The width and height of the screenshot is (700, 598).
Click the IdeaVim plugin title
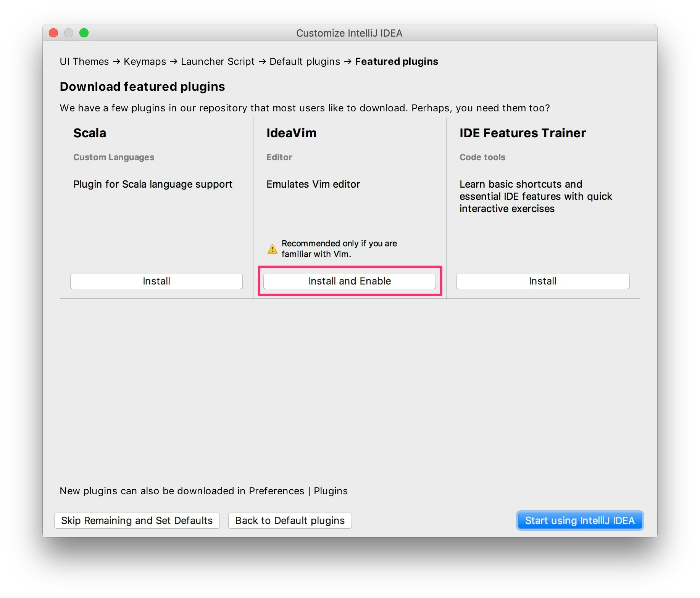(291, 133)
